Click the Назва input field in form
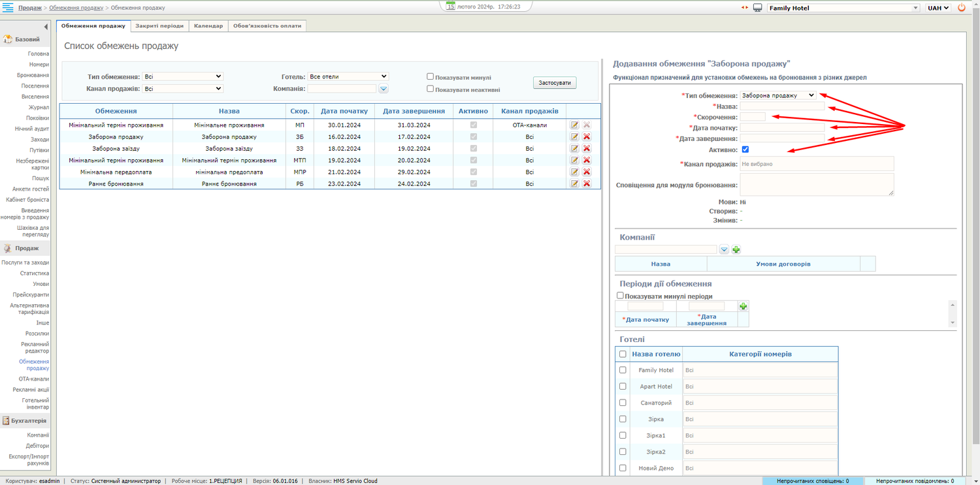 point(782,106)
